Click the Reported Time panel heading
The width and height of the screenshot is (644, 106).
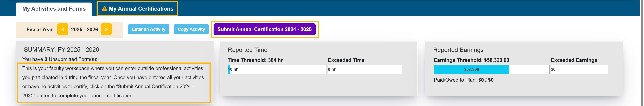(248, 50)
